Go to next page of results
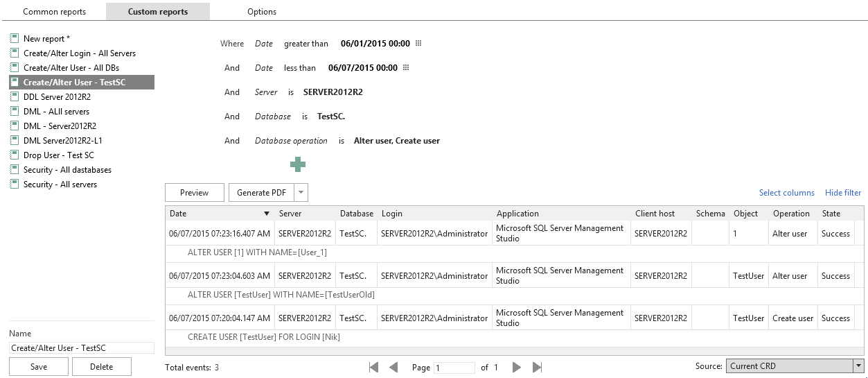The image size is (868, 378). pyautogui.click(x=516, y=368)
